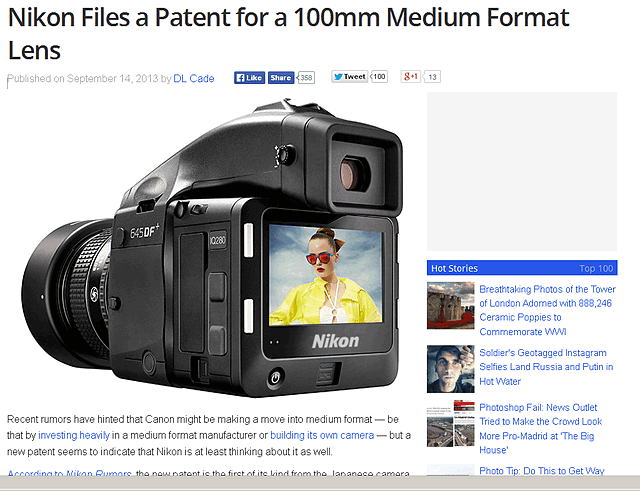Click the blank advertisement box in sidebar
Screen dimensions: 640x491
522,171
